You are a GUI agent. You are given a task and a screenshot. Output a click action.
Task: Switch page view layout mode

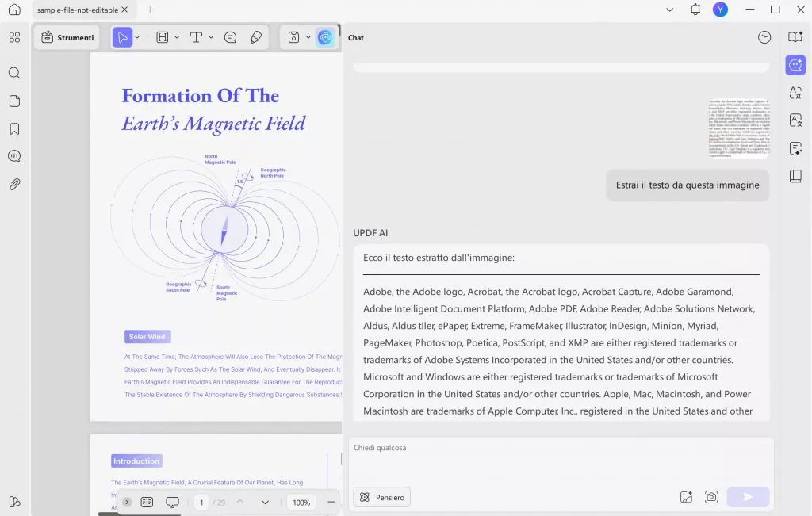click(x=147, y=502)
